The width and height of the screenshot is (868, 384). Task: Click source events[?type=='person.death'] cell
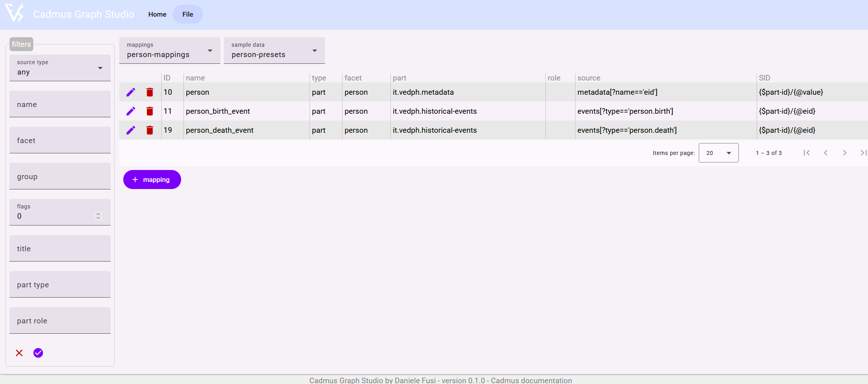point(665,130)
